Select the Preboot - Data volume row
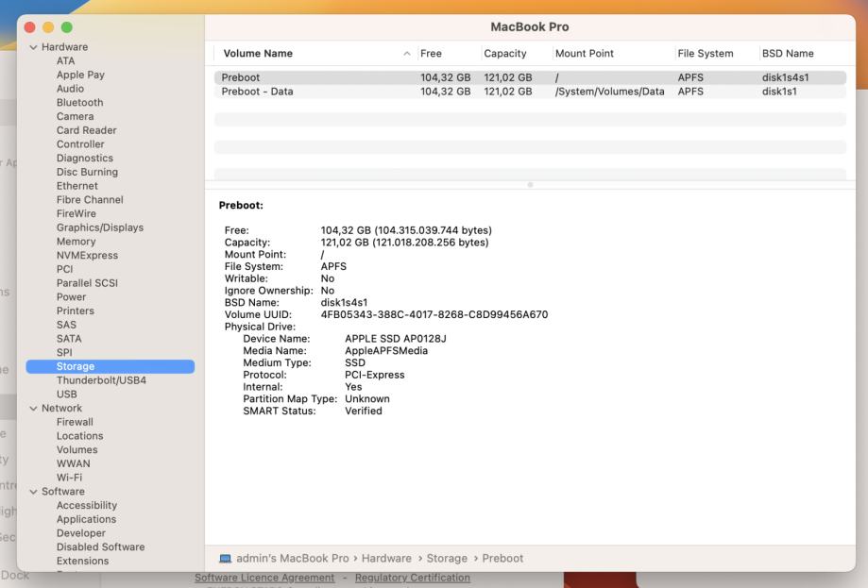 tap(530, 92)
